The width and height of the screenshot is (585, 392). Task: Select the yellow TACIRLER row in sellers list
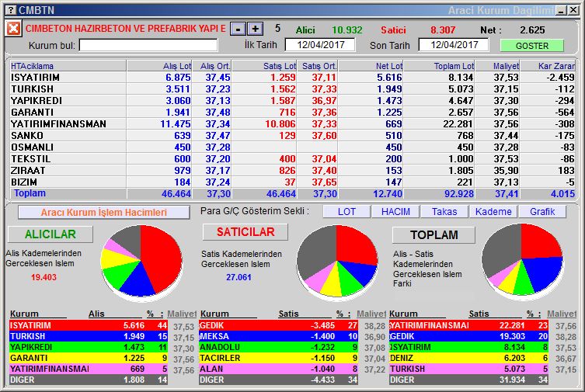pyautogui.click(x=278, y=358)
